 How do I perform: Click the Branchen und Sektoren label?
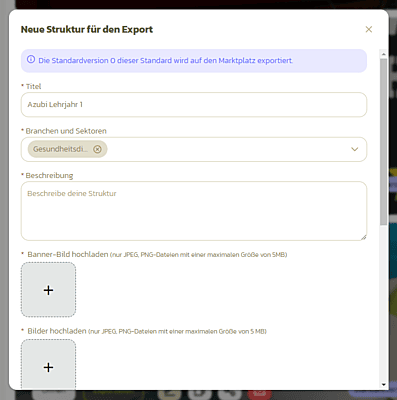[66, 131]
